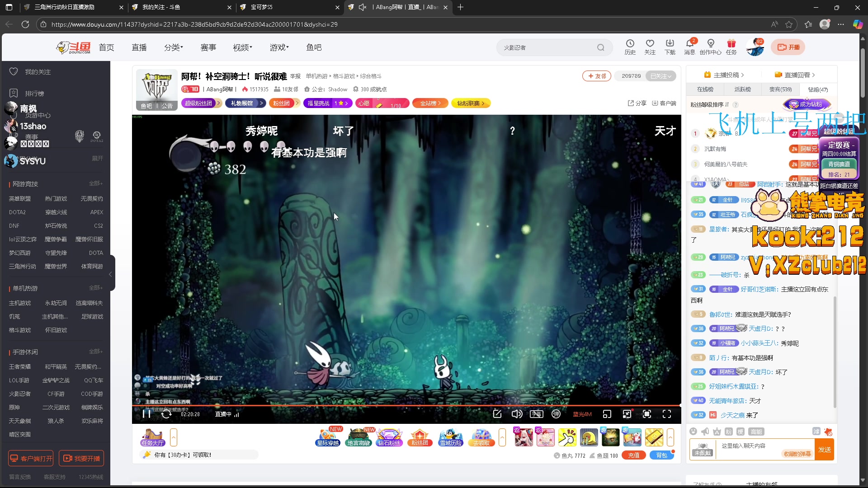Click the 客户端 download link
Viewport: 868px width, 488px height.
click(x=664, y=103)
